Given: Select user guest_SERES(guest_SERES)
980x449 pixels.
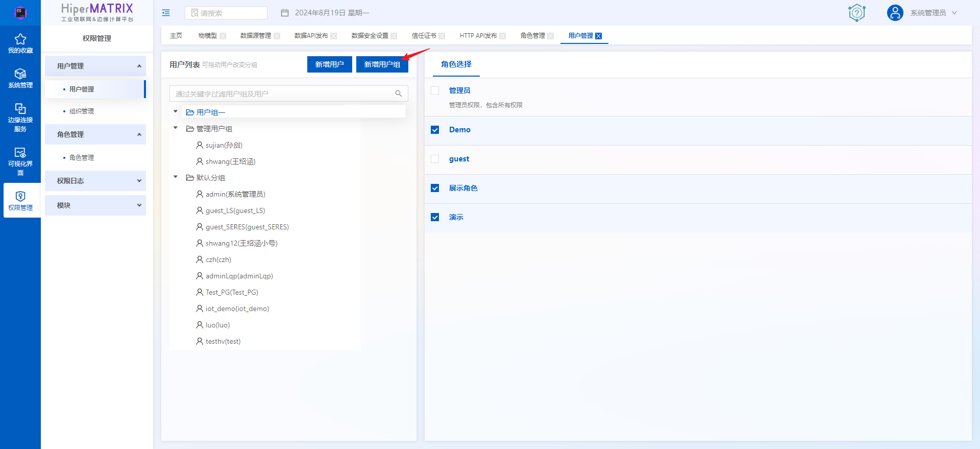Looking at the screenshot, I should coord(247,227).
